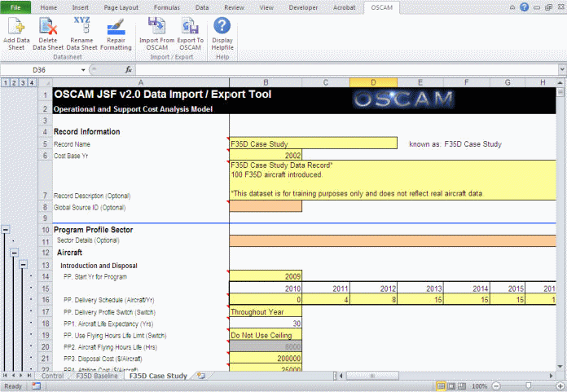The width and height of the screenshot is (567, 392).
Task: Collapse the Program Profile Sector outline group
Action: click(6, 229)
